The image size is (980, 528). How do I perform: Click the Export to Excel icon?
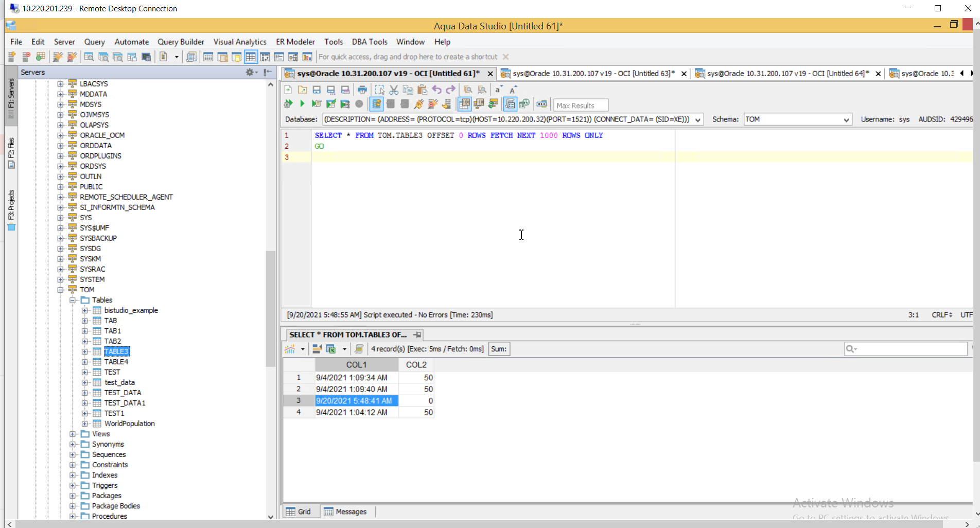coord(331,349)
